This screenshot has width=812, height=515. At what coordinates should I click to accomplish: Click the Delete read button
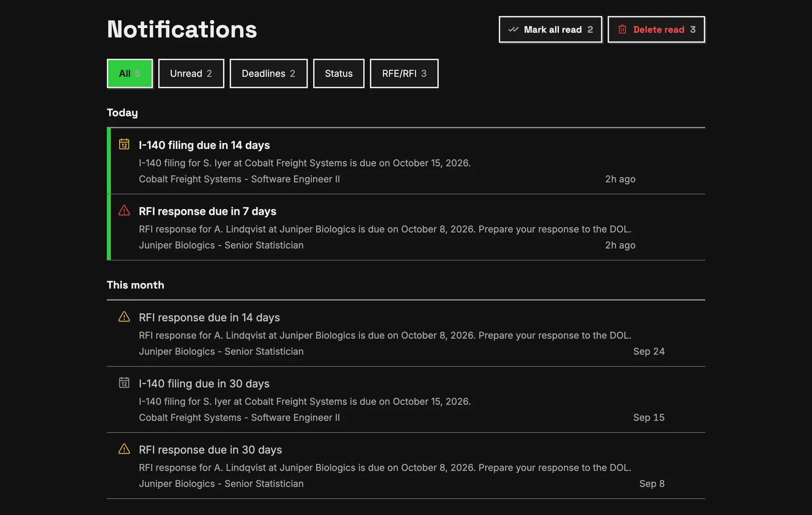pos(656,29)
